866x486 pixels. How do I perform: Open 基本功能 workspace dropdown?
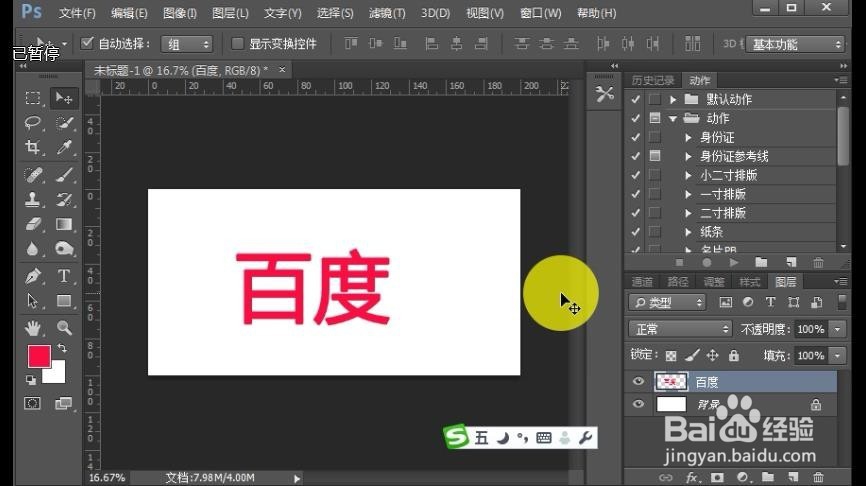(795, 44)
